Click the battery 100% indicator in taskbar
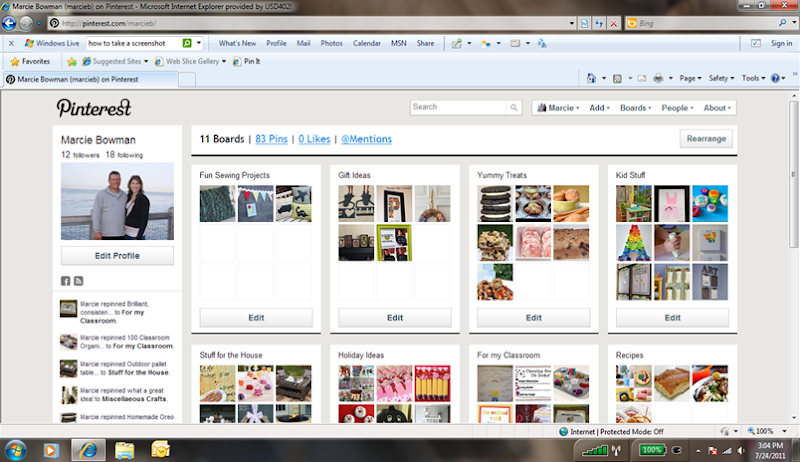Viewport: 800px width, 462px height. click(652, 450)
